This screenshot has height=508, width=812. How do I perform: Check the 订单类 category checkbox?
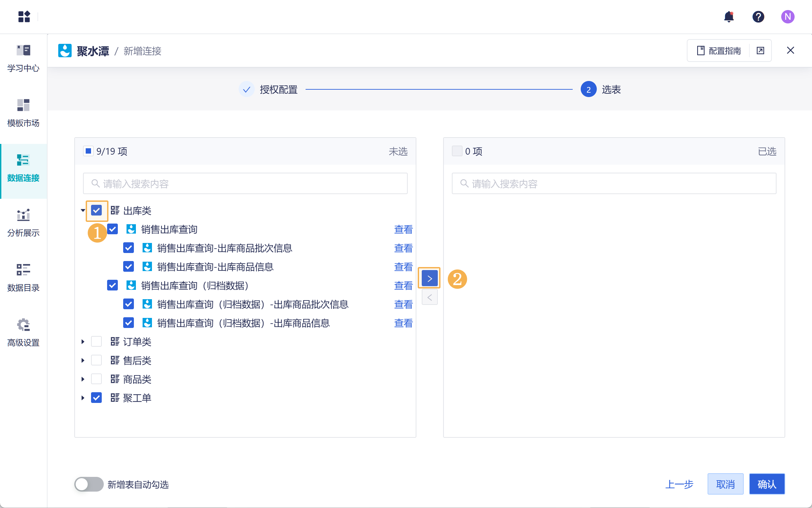point(96,342)
